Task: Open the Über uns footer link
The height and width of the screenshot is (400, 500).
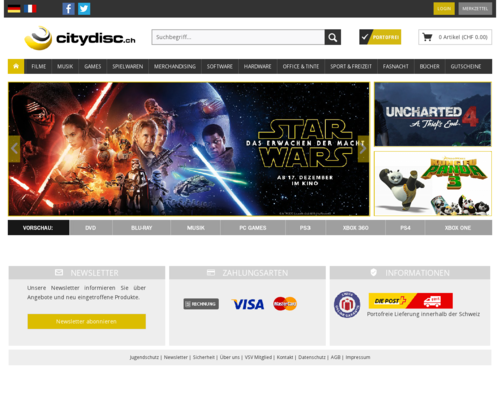Action: (x=230, y=357)
